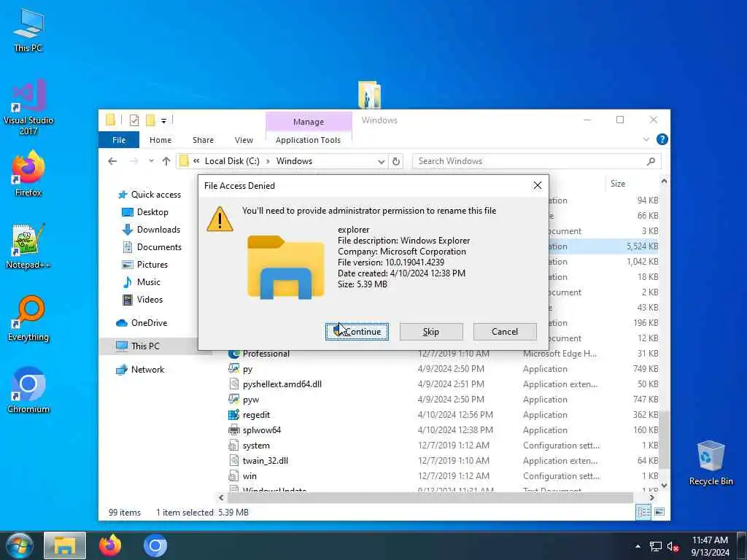Image resolution: width=747 pixels, height=560 pixels.
Task: Launch Firefox desktop shortcut
Action: point(28,174)
